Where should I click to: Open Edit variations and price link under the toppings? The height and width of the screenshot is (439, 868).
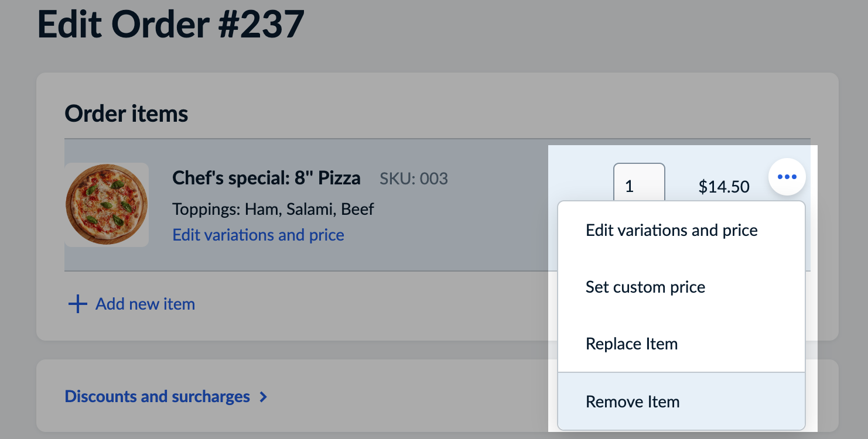click(x=258, y=235)
